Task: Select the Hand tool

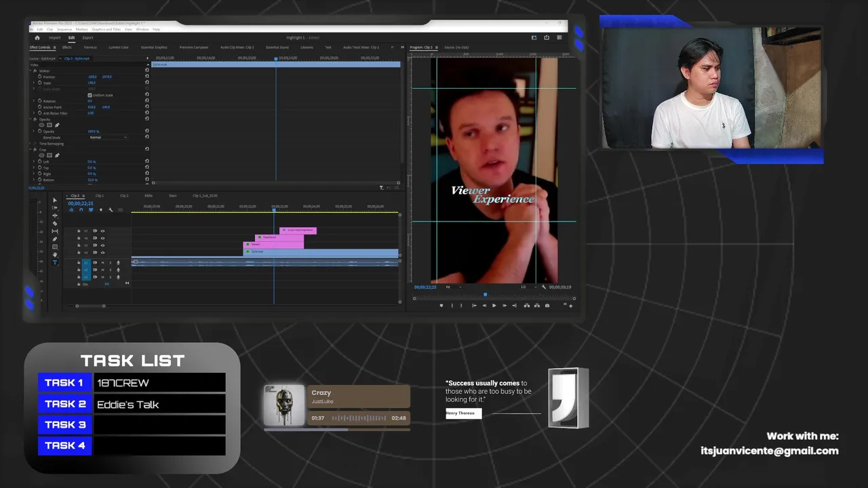Action: click(x=55, y=254)
